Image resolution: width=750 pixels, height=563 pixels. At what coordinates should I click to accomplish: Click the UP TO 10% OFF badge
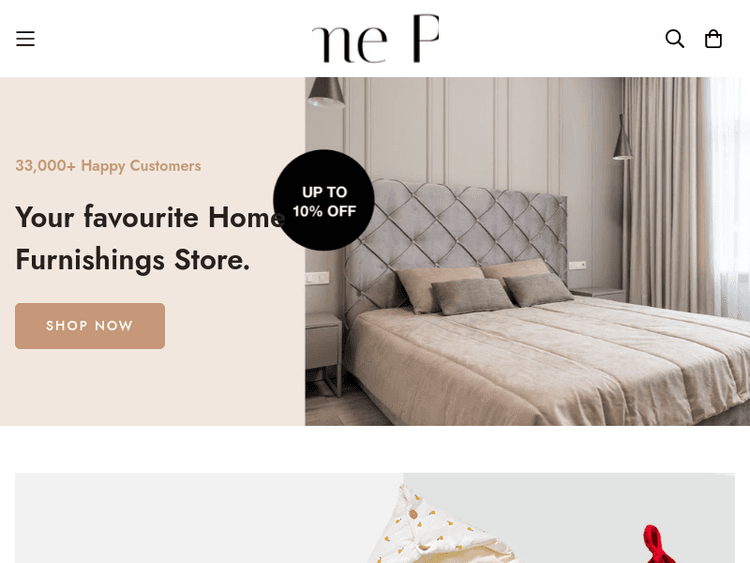[324, 200]
